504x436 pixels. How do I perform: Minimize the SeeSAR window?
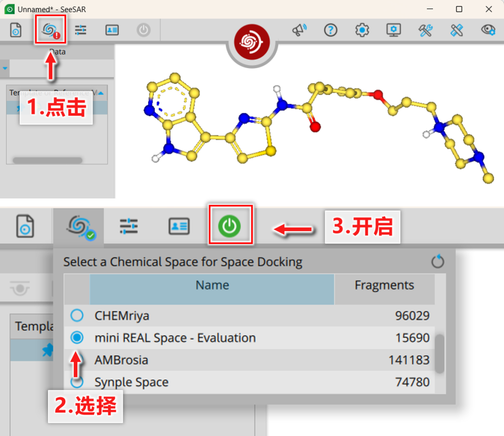click(430, 9)
